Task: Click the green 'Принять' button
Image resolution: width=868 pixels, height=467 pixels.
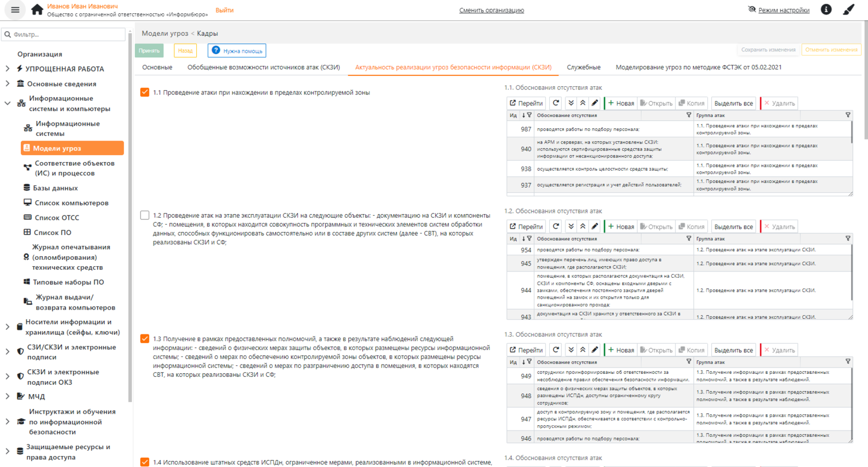Action: [x=149, y=51]
